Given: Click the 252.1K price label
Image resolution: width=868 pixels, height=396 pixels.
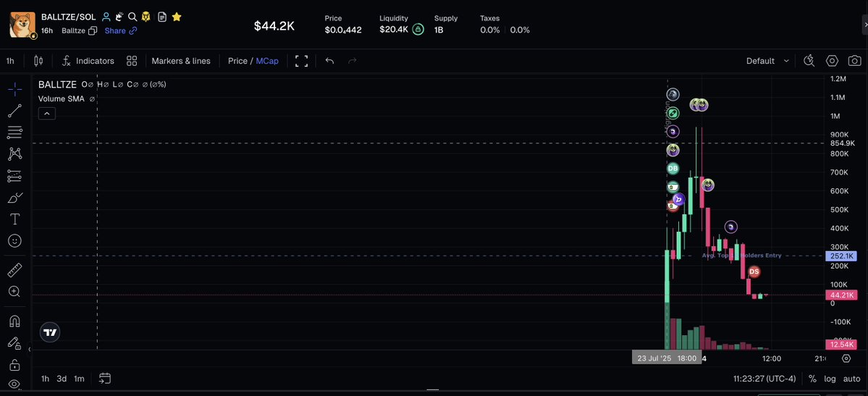Looking at the screenshot, I should click(x=841, y=256).
